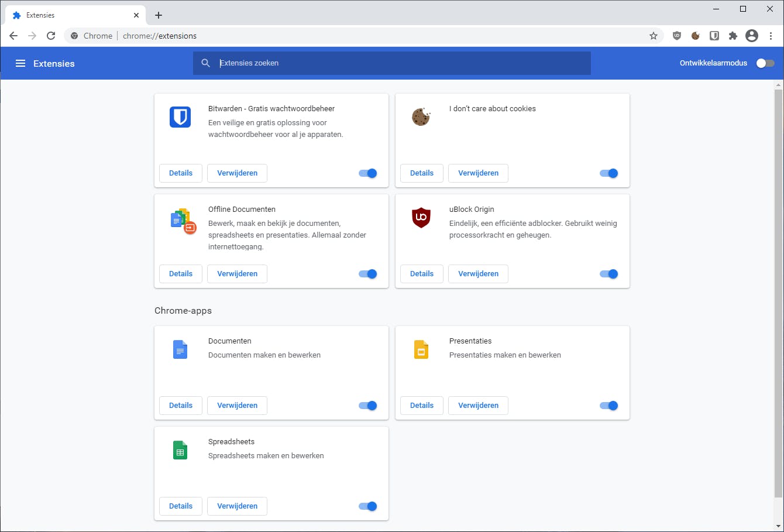
Task: Click the search magnifier icon
Action: click(x=205, y=63)
